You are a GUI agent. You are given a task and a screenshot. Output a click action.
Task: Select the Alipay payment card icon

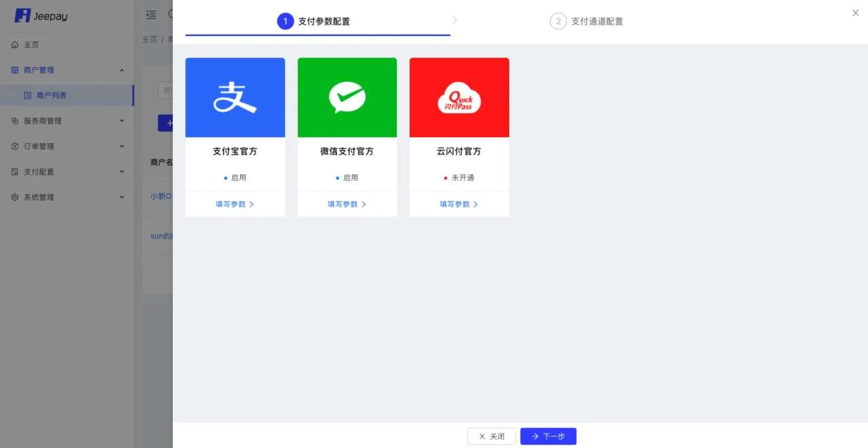[x=235, y=97]
